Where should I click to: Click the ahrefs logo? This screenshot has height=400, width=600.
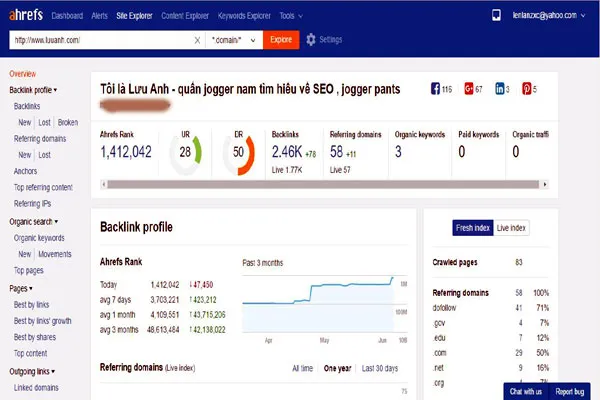(x=26, y=15)
